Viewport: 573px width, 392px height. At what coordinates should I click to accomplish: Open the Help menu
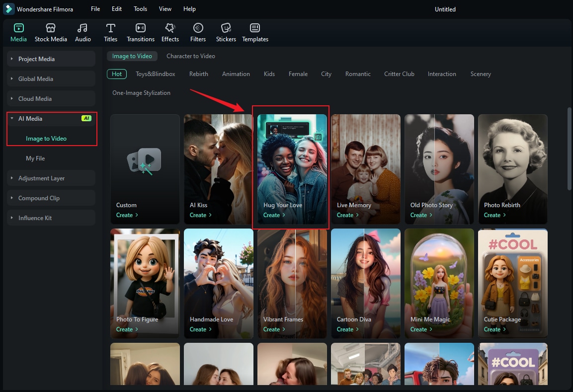tap(189, 9)
